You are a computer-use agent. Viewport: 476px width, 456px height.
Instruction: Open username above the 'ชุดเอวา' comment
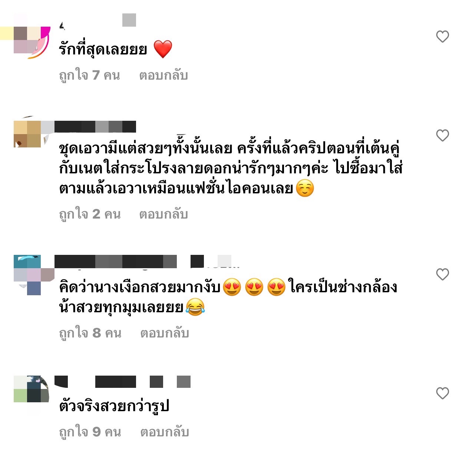95,127
